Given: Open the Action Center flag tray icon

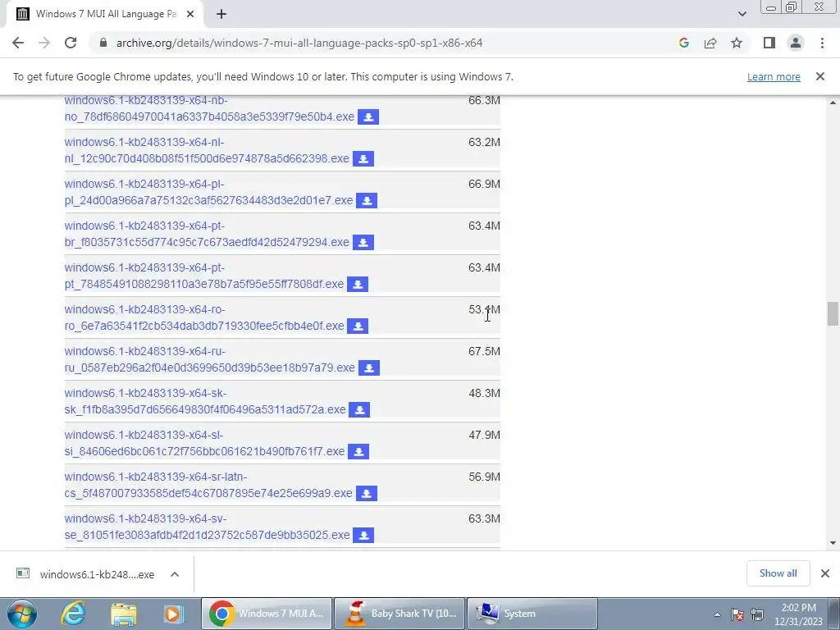Looking at the screenshot, I should pos(737,614).
